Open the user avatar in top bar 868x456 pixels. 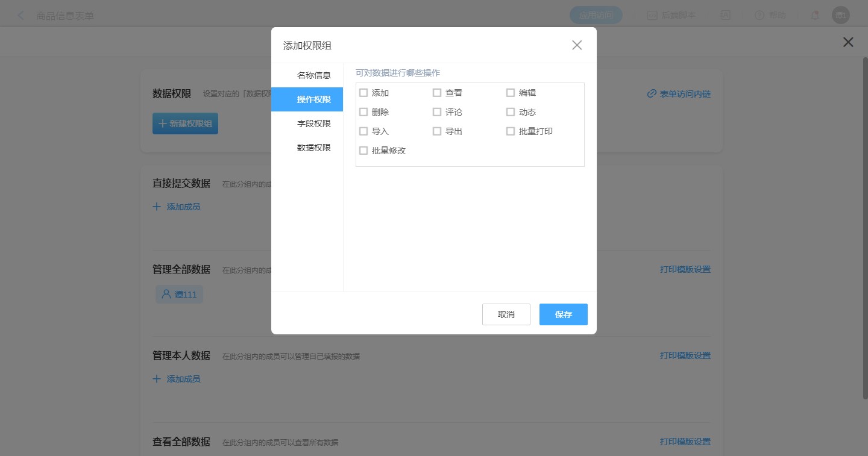[840, 15]
